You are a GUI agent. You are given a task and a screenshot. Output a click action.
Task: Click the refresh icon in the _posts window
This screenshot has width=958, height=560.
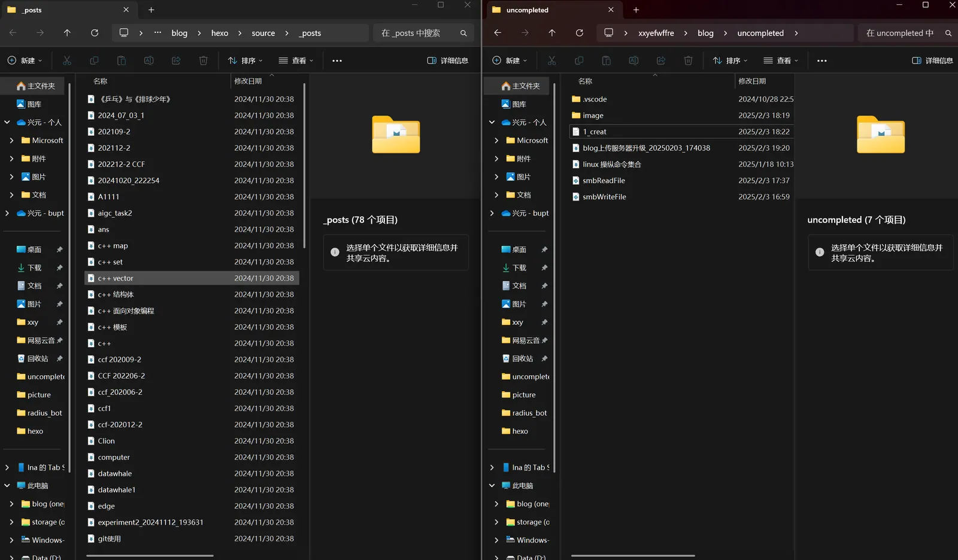95,33
